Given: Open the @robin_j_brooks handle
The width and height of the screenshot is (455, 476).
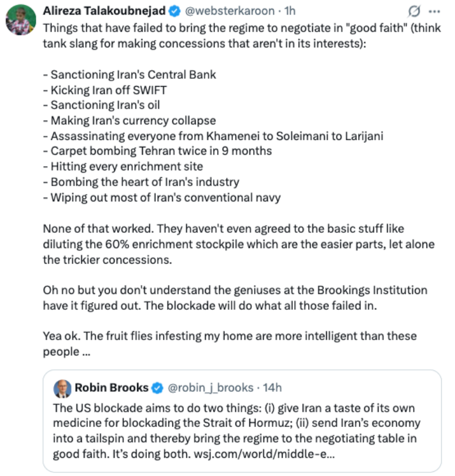Looking at the screenshot, I should click(211, 387).
